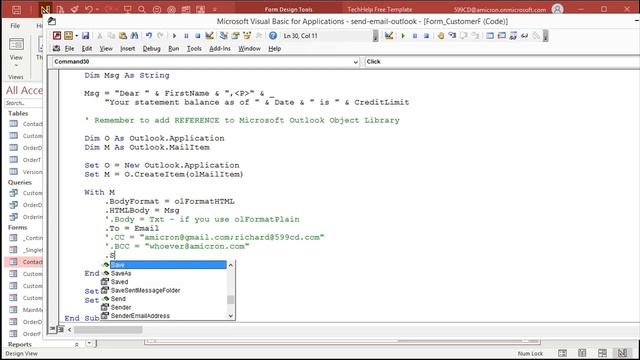Open the Insert item dropdown arrow in toolbar
This screenshot has height=360, width=640.
(76, 36)
